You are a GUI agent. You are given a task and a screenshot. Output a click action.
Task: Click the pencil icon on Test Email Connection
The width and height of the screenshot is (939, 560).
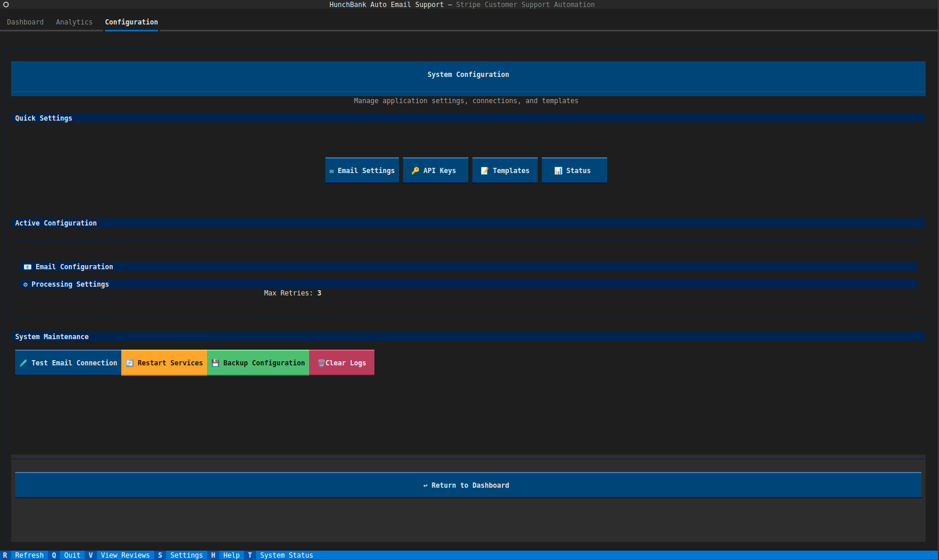(23, 362)
